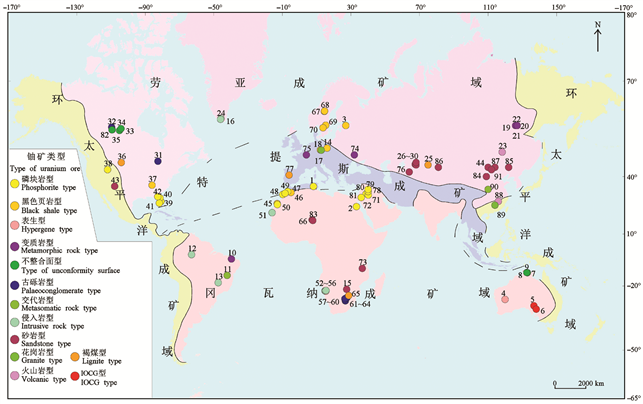The height and width of the screenshot is (404, 643).
Task: Select the pink marker numbered 23
Action: tap(503, 153)
